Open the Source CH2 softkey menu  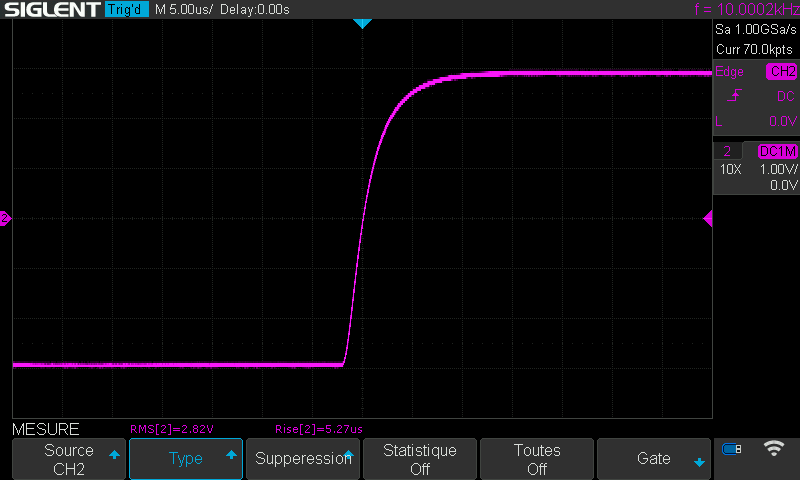69,459
